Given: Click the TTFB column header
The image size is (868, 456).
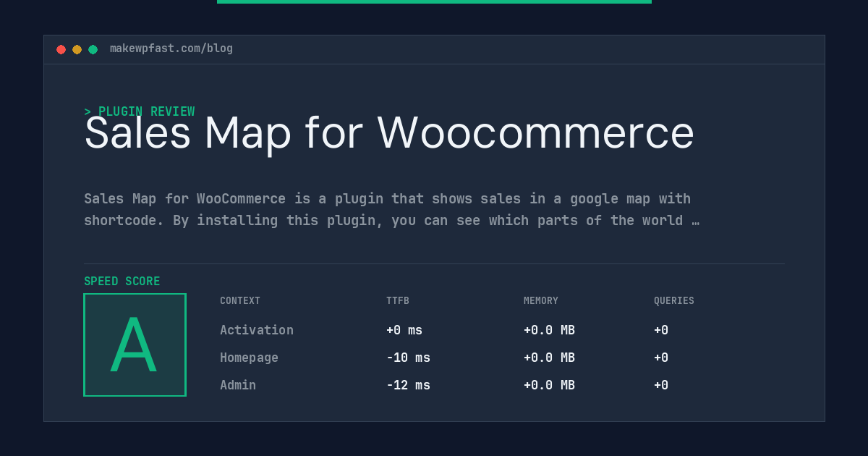Looking at the screenshot, I should tap(398, 301).
